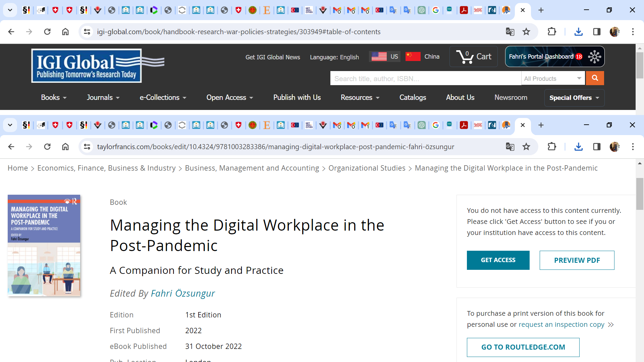Viewport: 644px width, 362px height.
Task: Click the orange search button on IGI Global
Action: click(x=595, y=78)
